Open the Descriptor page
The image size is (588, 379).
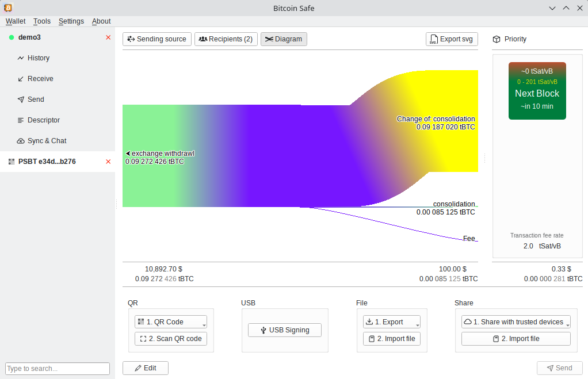click(x=43, y=120)
